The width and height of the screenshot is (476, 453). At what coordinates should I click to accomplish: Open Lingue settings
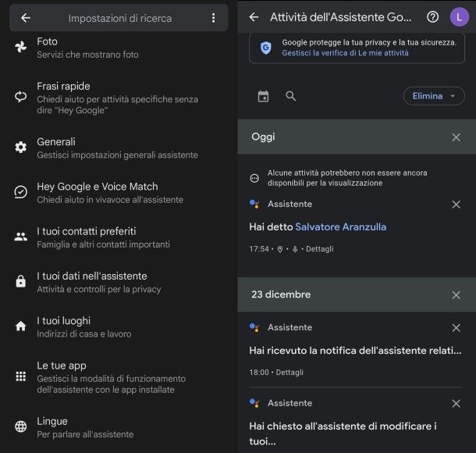[119, 427]
